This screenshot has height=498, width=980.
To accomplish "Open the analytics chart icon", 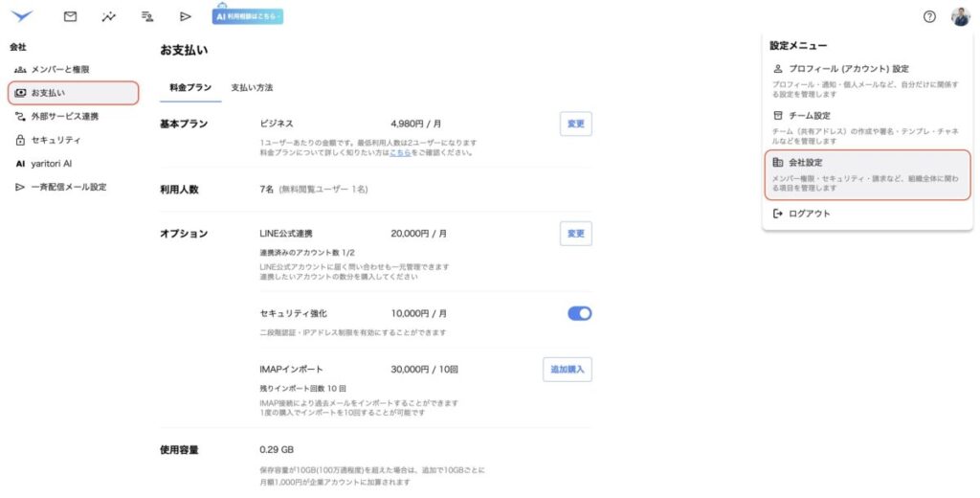I will (108, 16).
